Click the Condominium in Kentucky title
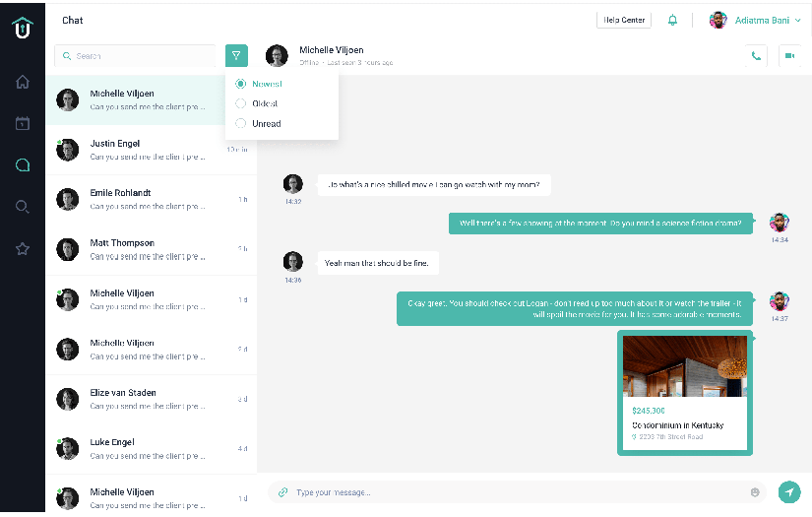The height and width of the screenshot is (517, 812). pos(677,425)
